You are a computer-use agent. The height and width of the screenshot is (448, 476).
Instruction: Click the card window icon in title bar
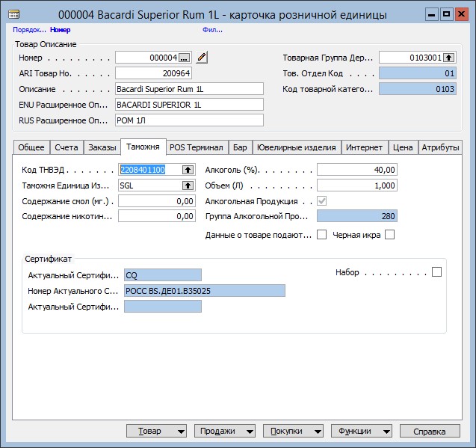pyautogui.click(x=13, y=14)
